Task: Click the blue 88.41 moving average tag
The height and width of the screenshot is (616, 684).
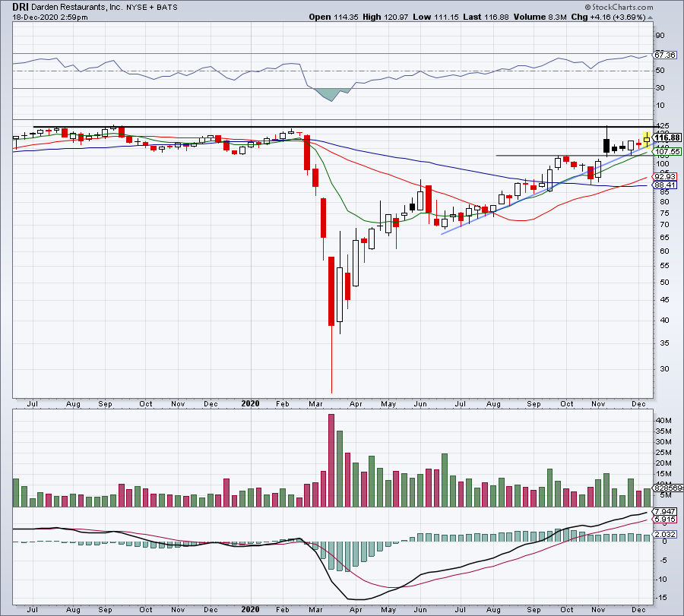Action: (x=665, y=185)
